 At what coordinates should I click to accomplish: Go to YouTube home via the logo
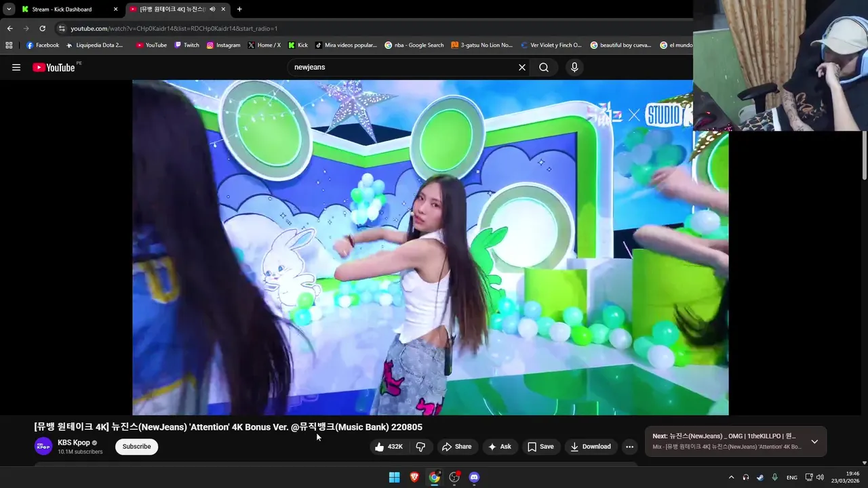(x=54, y=67)
